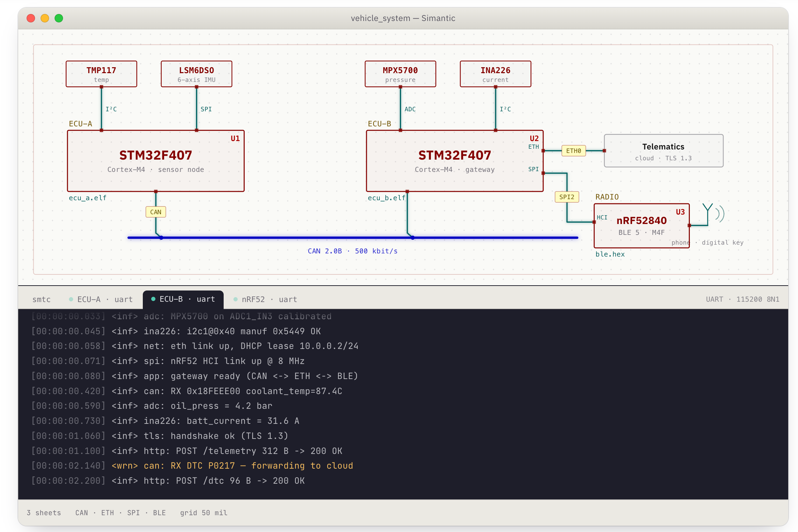Viewport: 798px width, 532px height.
Task: Switch to the smtc tab
Action: 41,300
